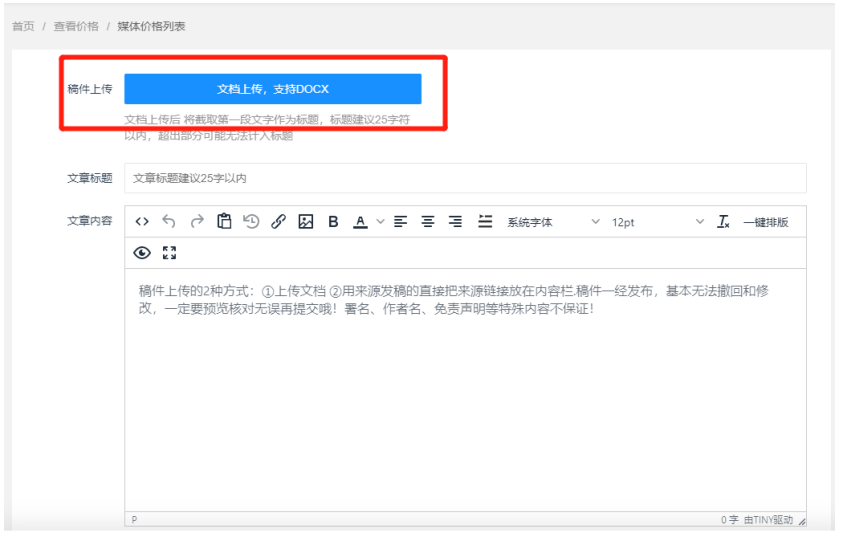The height and width of the screenshot is (555, 854).
Task: Insert a link using the chain icon
Action: coord(279,222)
